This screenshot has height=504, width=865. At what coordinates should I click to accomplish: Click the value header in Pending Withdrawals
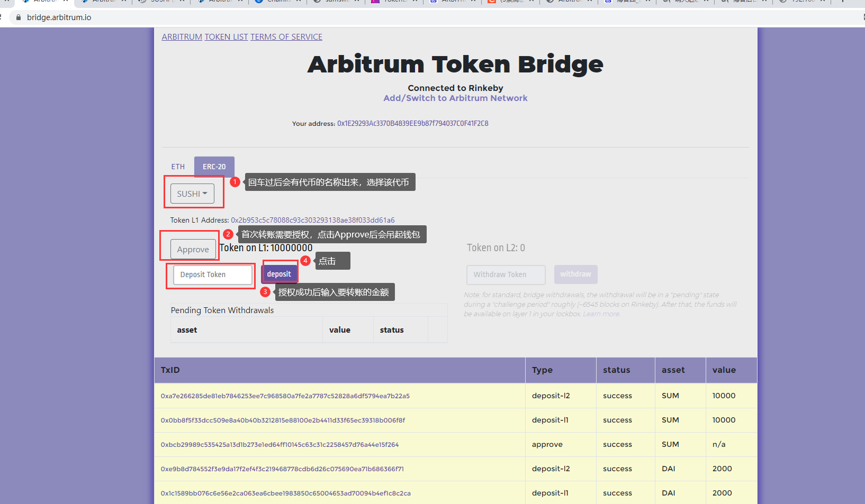point(340,330)
